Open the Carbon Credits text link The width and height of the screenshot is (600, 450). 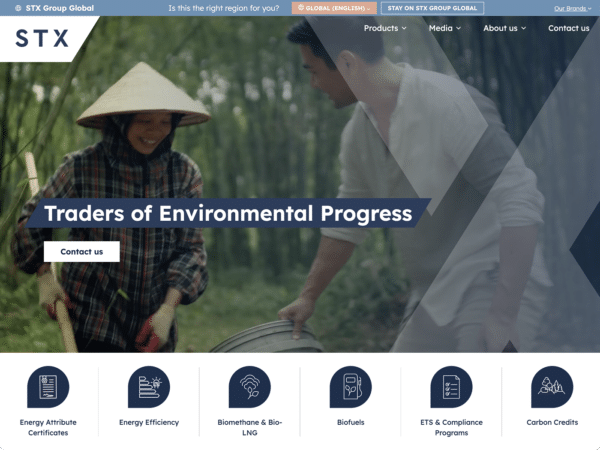click(552, 423)
